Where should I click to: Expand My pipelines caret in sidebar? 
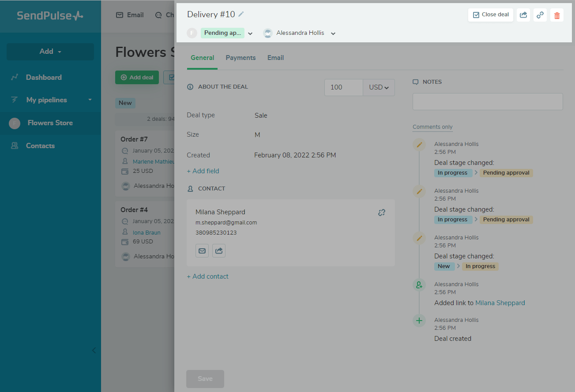click(90, 100)
